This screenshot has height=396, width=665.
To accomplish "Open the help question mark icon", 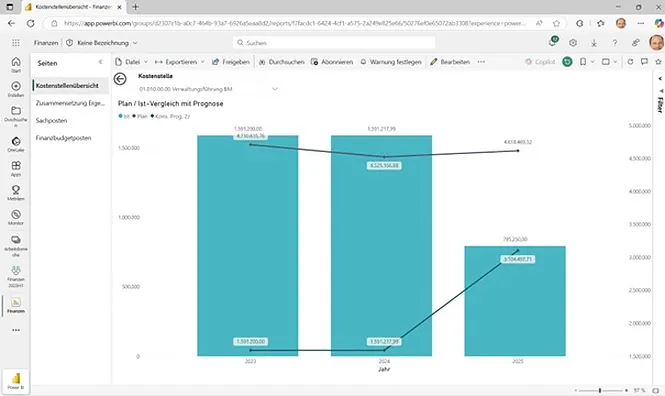I will point(615,43).
